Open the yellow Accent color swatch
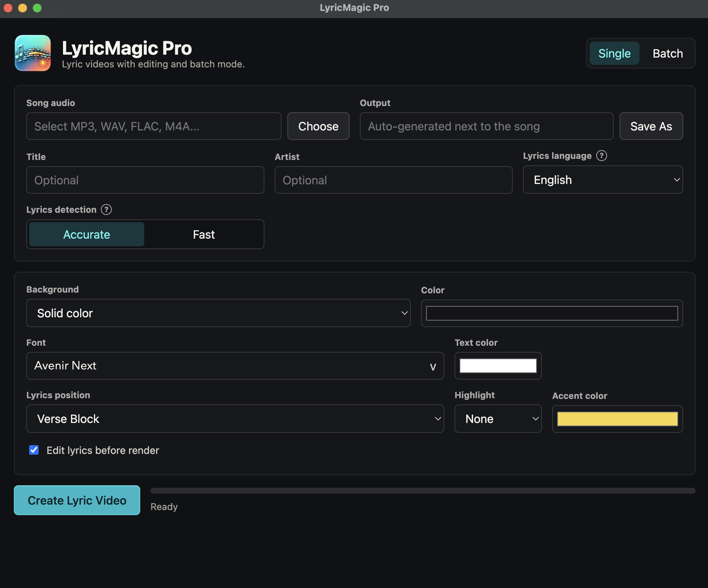The image size is (708, 588). point(617,419)
